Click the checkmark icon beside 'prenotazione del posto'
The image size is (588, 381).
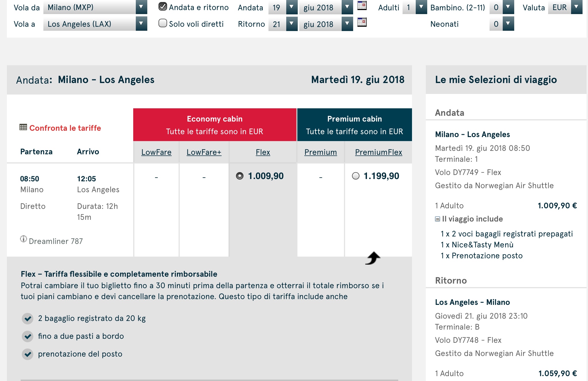(28, 354)
